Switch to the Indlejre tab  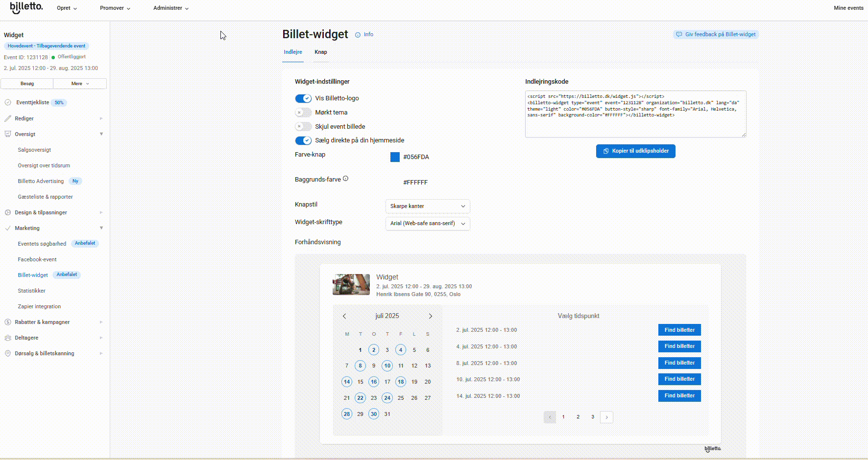[293, 52]
